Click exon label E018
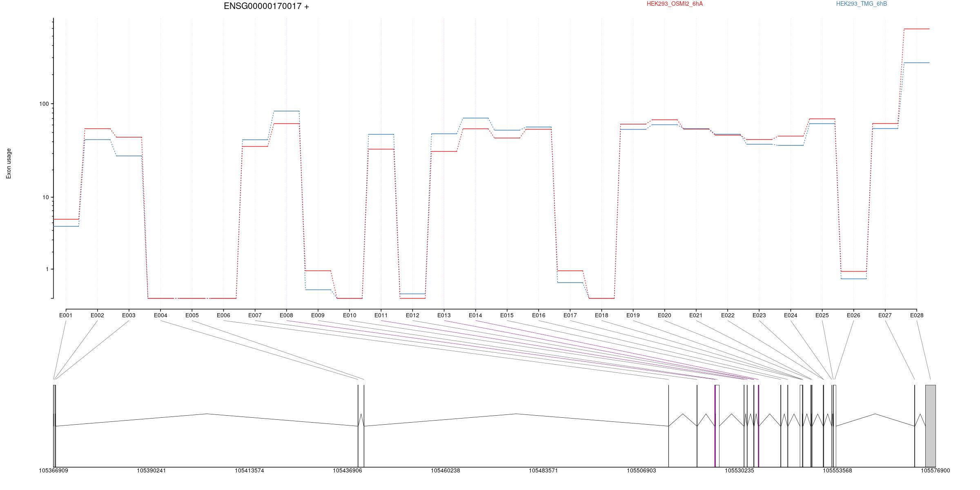This screenshot has height=490, width=980. click(601, 315)
